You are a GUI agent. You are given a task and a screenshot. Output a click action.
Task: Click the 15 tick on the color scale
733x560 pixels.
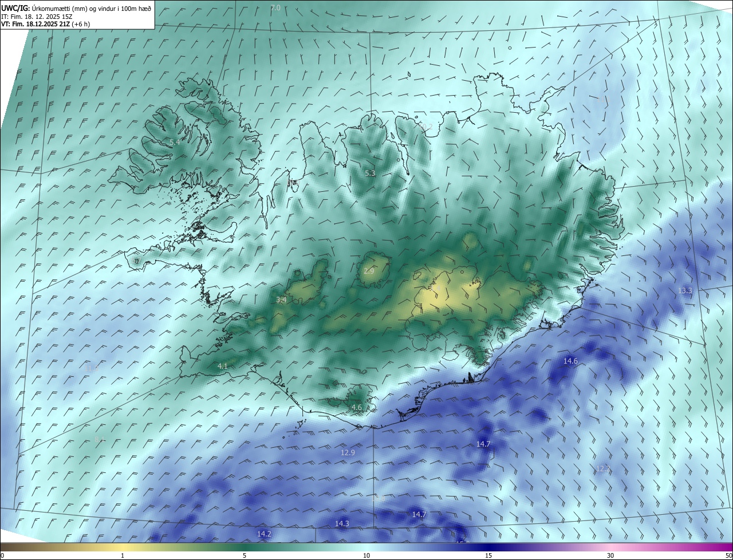pyautogui.click(x=488, y=556)
